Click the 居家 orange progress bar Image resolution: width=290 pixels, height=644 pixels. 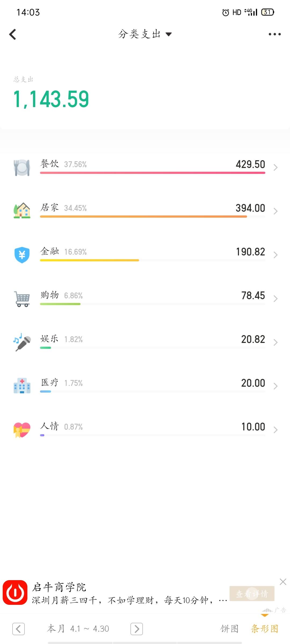coord(143,216)
